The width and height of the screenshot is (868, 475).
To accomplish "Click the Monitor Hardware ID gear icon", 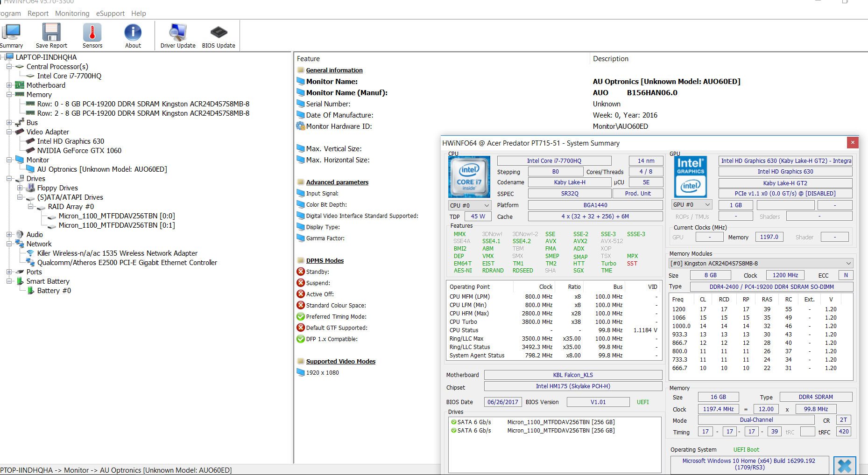I will (x=301, y=126).
